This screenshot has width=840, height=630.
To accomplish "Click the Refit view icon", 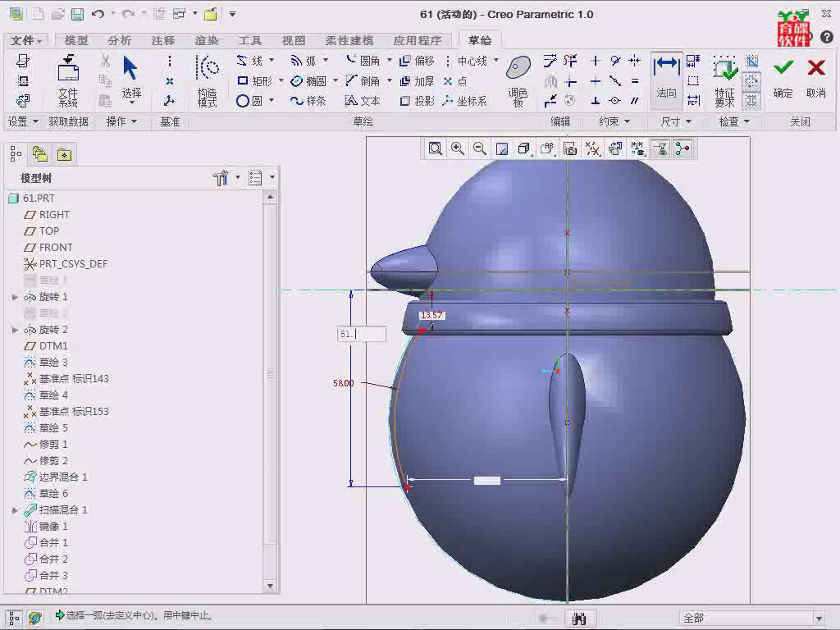I will (435, 148).
